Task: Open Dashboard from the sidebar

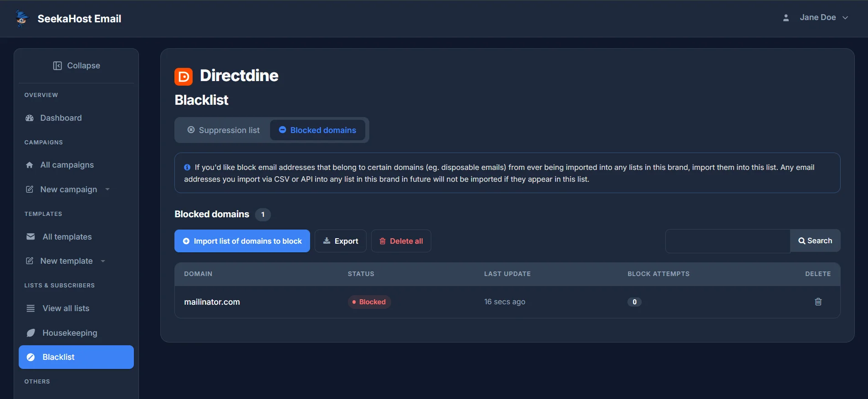Action: click(76, 118)
